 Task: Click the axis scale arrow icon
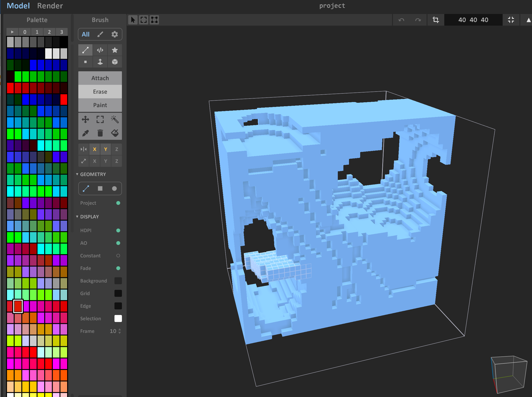click(x=84, y=161)
